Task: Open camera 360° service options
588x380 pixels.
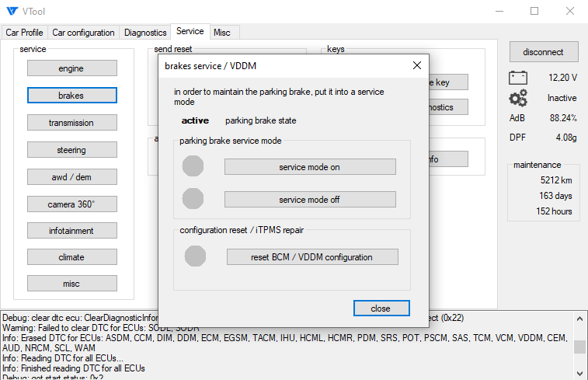Action: 71,204
